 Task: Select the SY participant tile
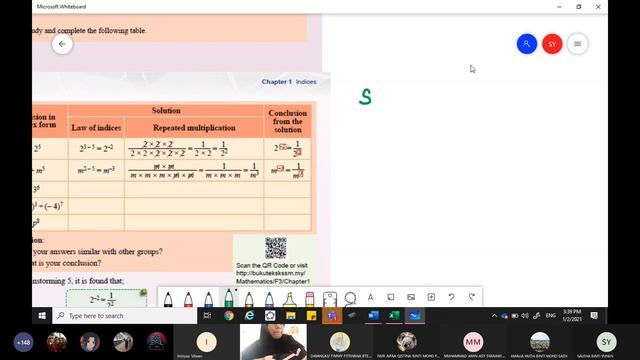pyautogui.click(x=606, y=342)
